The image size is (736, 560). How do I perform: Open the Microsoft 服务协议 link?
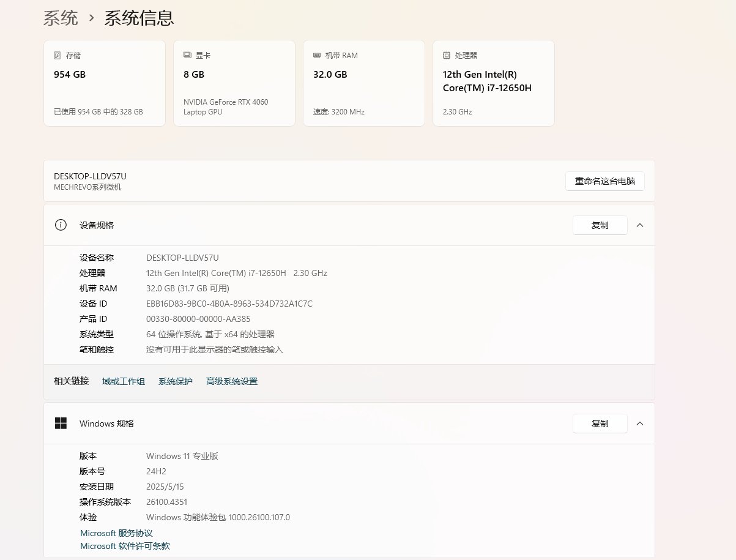click(x=116, y=534)
